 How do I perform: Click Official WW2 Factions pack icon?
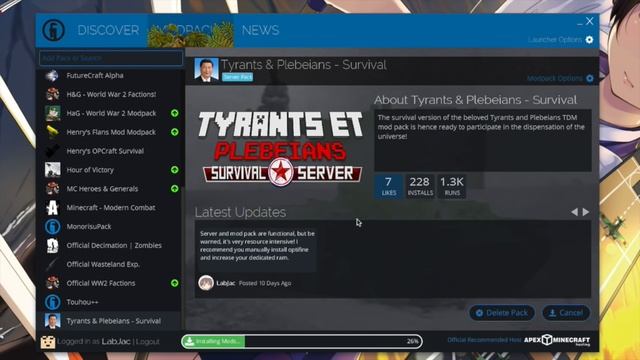point(52,283)
